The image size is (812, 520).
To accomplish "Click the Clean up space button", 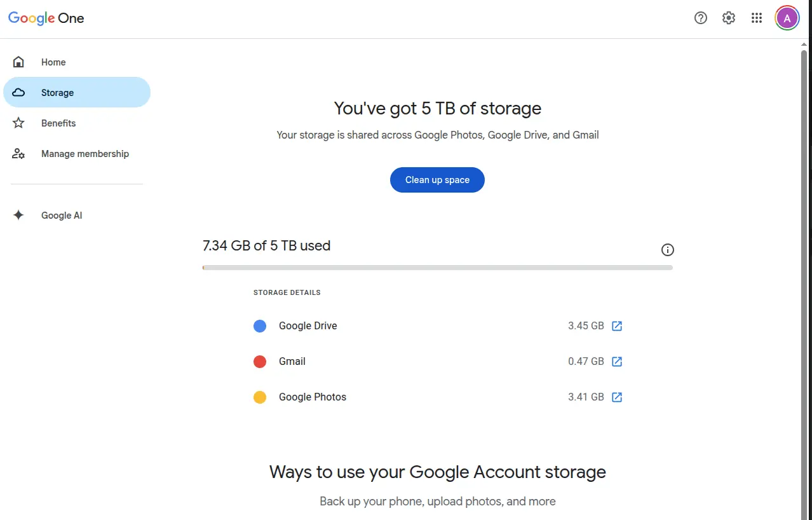I will click(x=437, y=180).
